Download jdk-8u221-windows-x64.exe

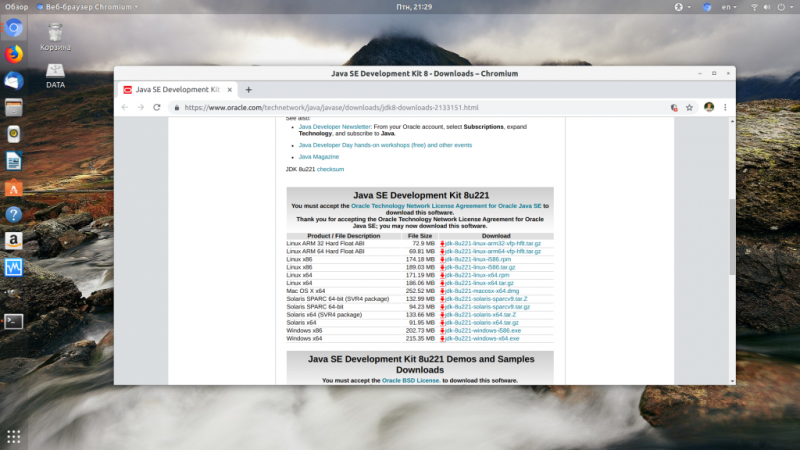point(482,338)
